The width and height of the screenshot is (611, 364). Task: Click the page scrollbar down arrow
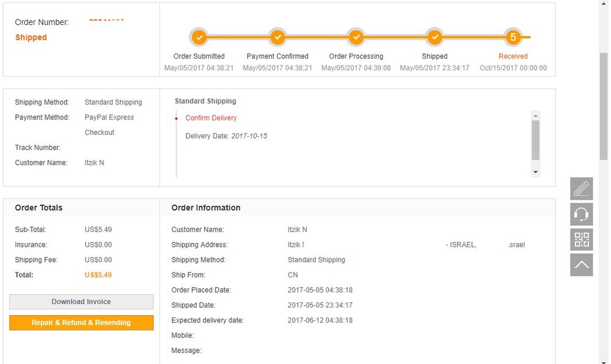pyautogui.click(x=604, y=360)
